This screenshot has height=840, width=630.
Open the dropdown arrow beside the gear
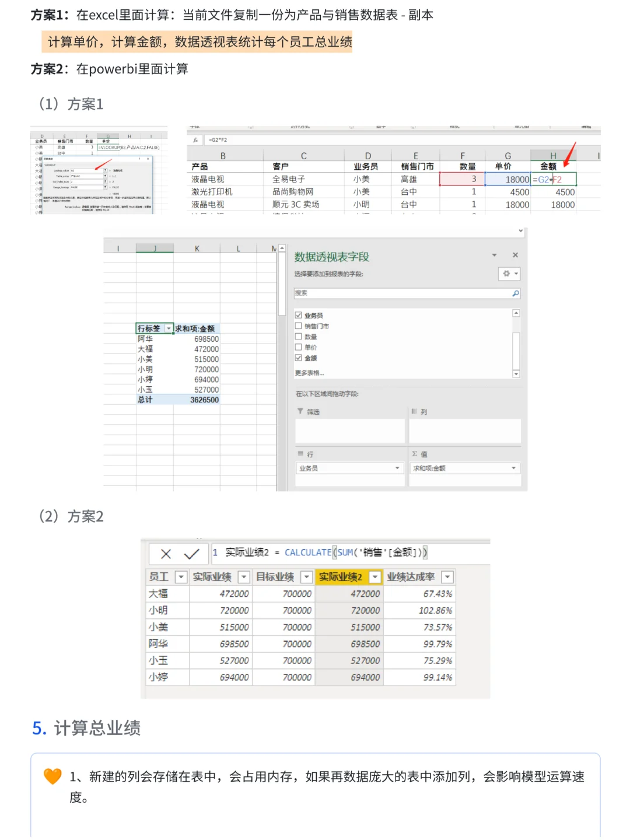click(x=516, y=274)
